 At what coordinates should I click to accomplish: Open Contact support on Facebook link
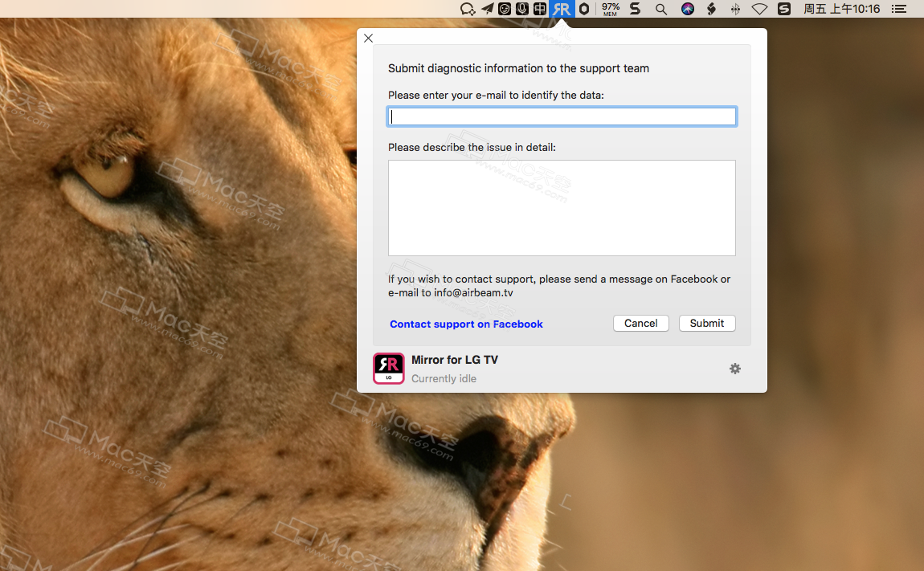[466, 324]
